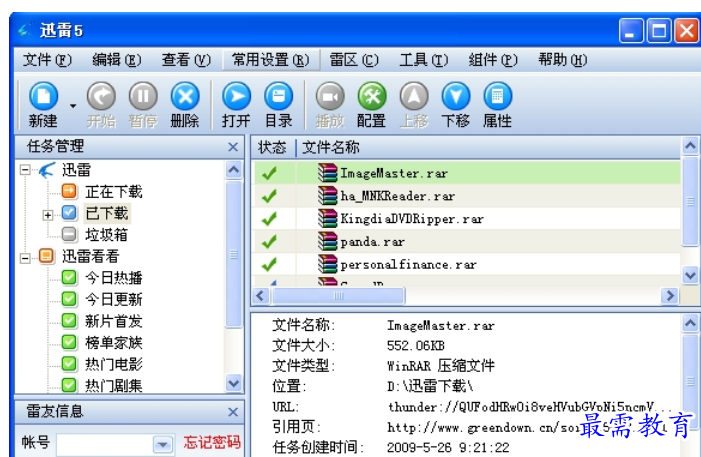Open the 文件(F) menu
Viewport: 701px width, 457px height.
(47, 60)
